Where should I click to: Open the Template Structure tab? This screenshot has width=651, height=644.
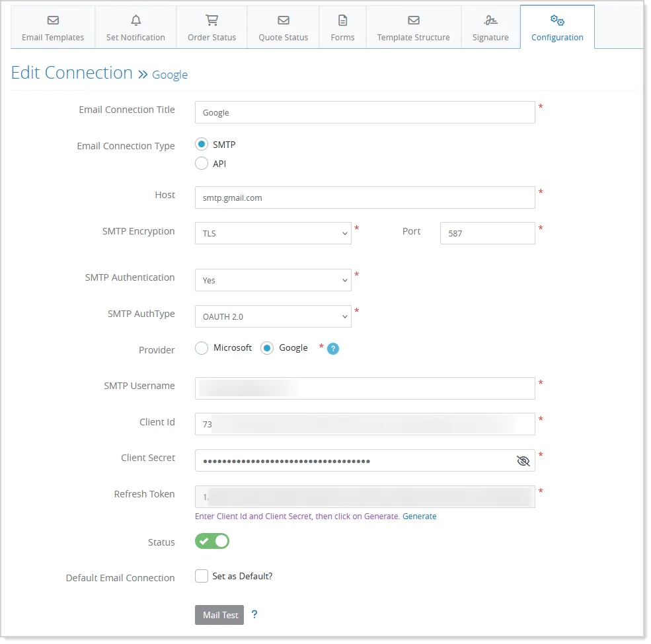(414, 27)
